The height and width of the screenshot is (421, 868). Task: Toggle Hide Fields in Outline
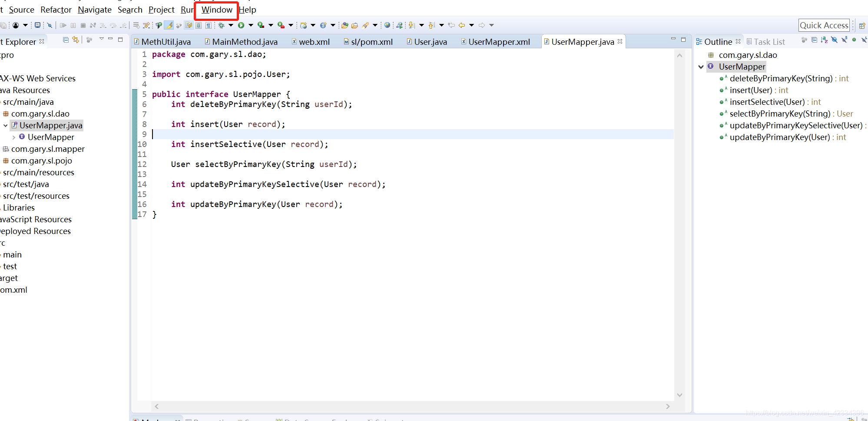(x=834, y=40)
